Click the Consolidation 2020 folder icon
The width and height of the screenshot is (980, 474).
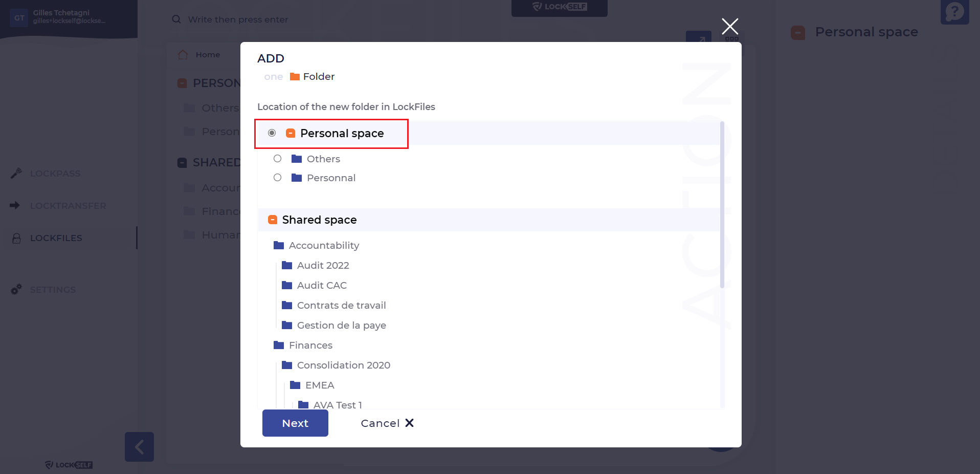tap(287, 365)
